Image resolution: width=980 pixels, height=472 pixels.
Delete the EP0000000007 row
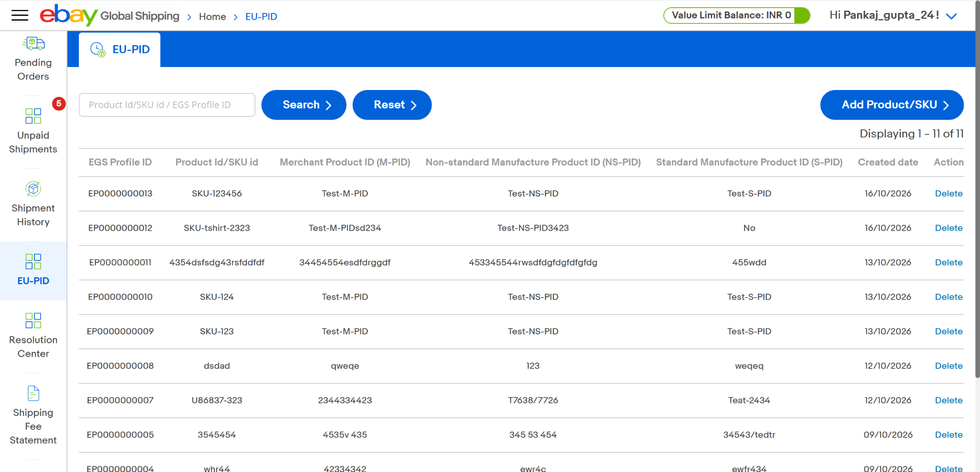click(x=948, y=400)
